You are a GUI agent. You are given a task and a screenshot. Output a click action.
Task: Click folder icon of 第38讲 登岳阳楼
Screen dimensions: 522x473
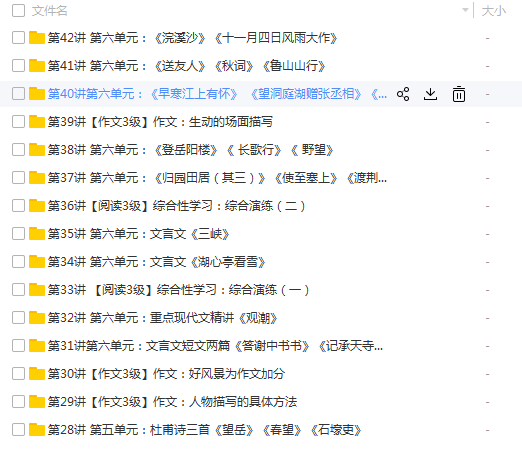[37, 150]
